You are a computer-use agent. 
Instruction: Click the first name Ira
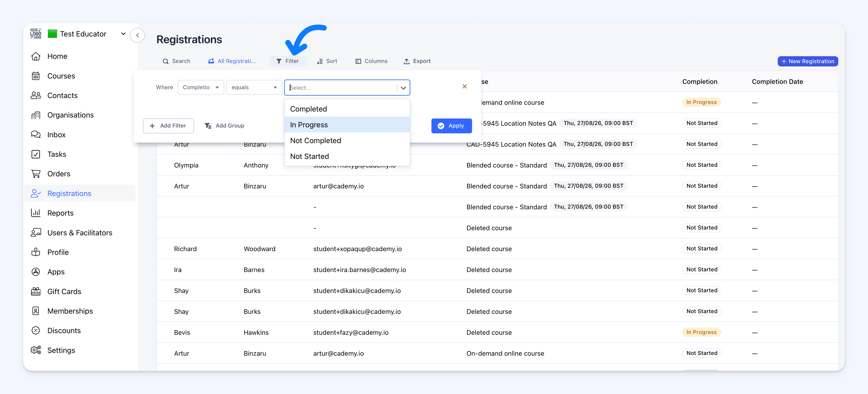coord(178,269)
